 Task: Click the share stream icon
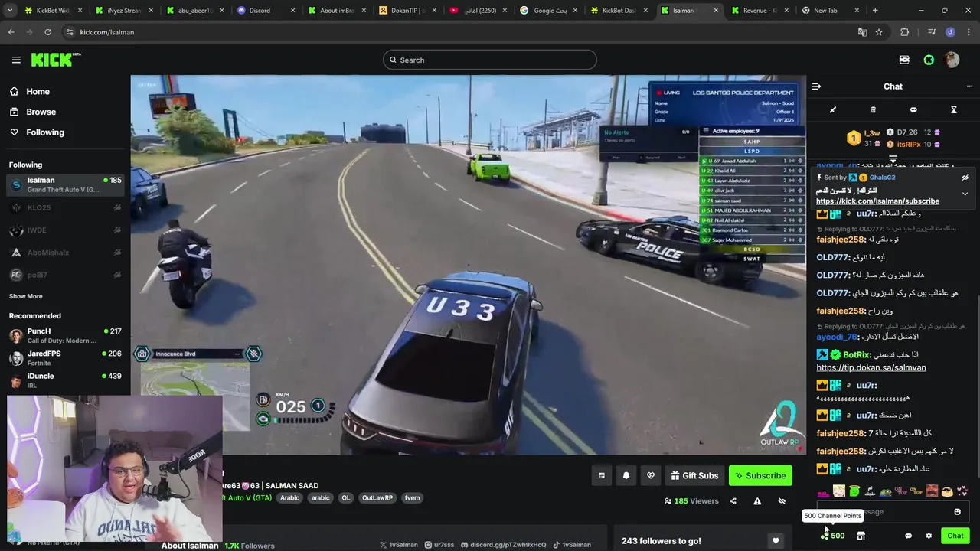click(x=733, y=501)
